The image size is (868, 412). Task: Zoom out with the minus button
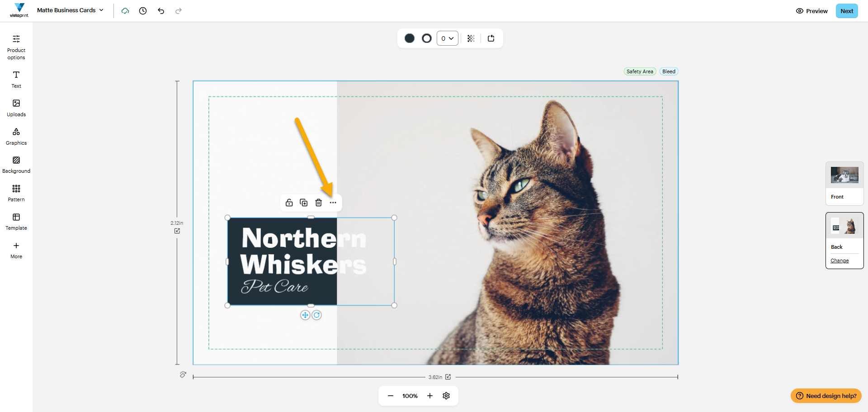[391, 396]
